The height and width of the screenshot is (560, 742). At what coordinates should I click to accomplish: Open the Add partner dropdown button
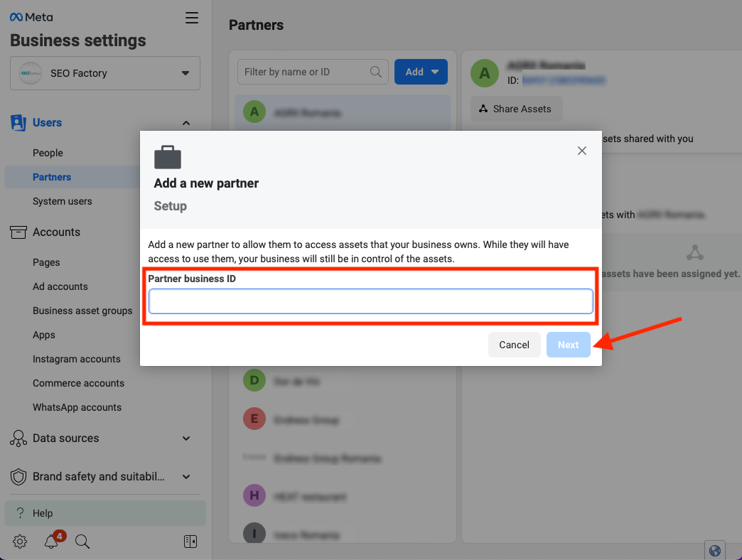[x=421, y=72]
